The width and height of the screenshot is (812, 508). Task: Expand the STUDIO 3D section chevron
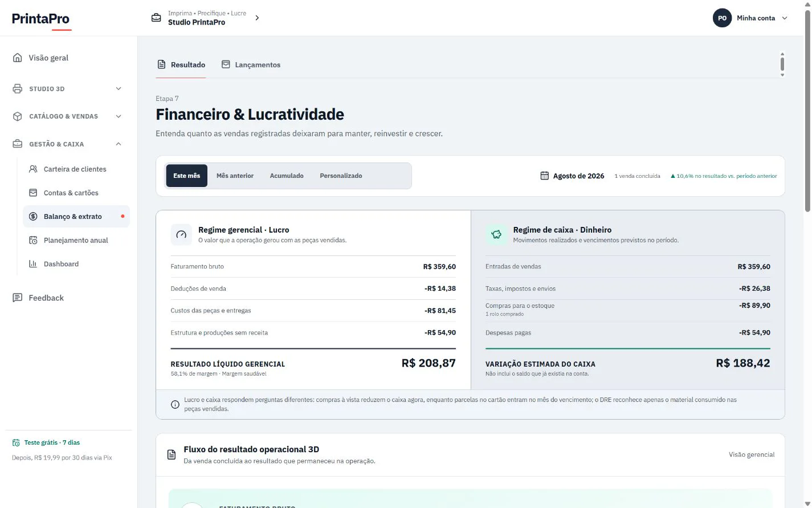pos(119,88)
